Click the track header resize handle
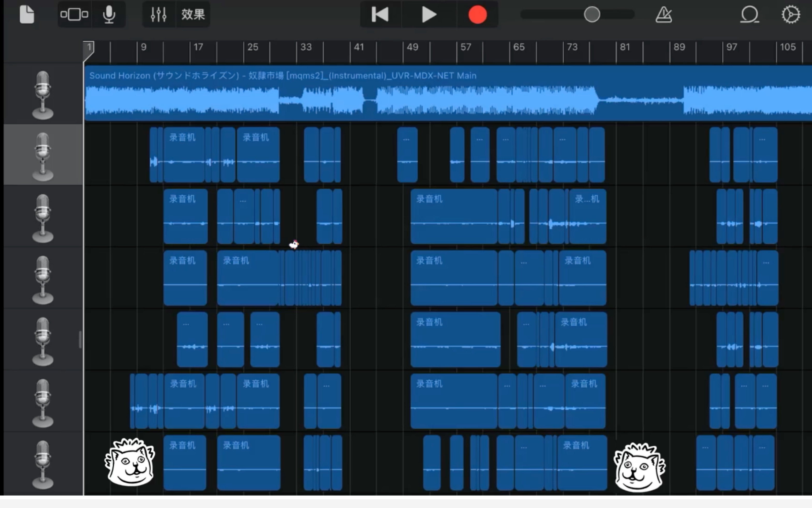Viewport: 812px width, 508px height. tap(80, 340)
